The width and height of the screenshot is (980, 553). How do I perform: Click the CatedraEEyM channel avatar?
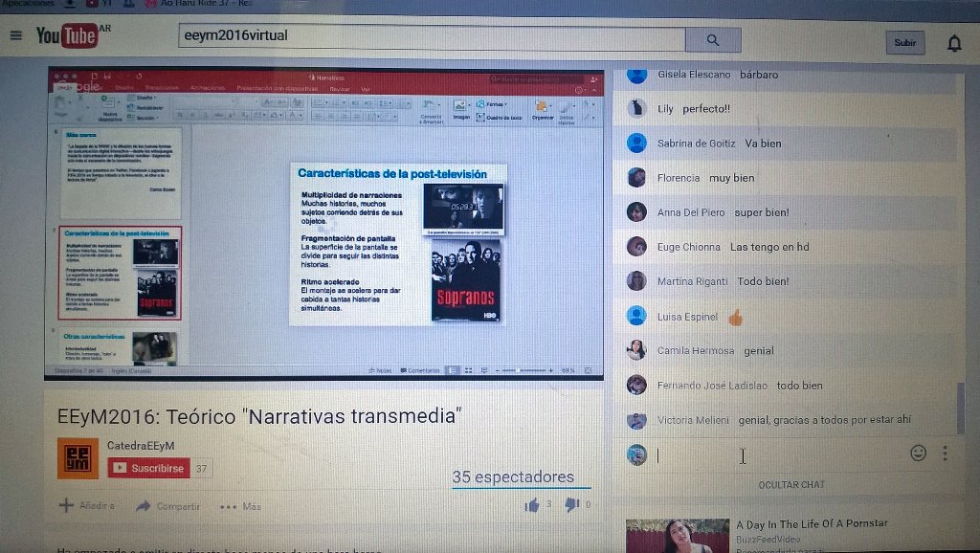coord(78,458)
